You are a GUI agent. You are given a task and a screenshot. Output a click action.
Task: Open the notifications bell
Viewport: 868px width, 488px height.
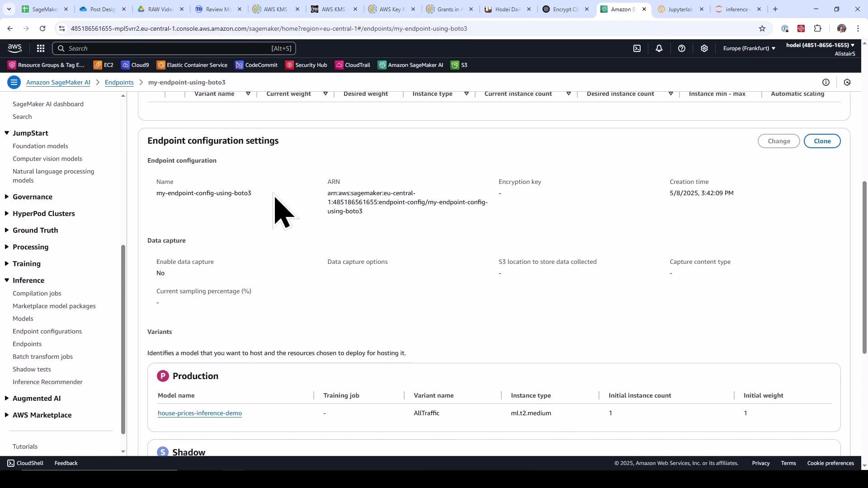tap(659, 48)
